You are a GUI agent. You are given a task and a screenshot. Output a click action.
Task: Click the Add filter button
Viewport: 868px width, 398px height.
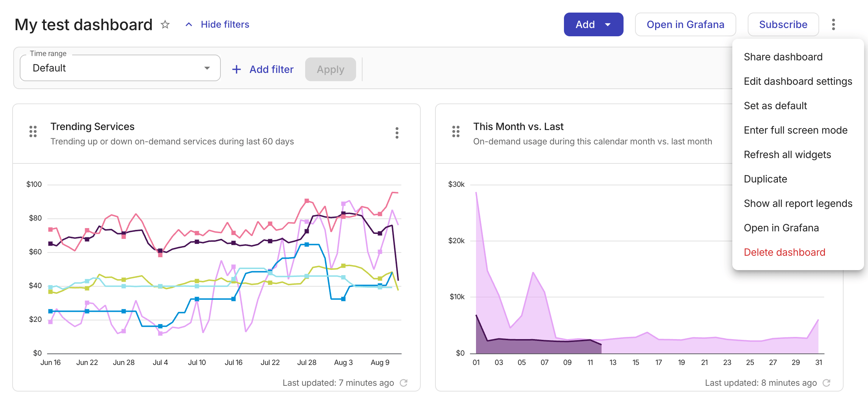point(263,69)
